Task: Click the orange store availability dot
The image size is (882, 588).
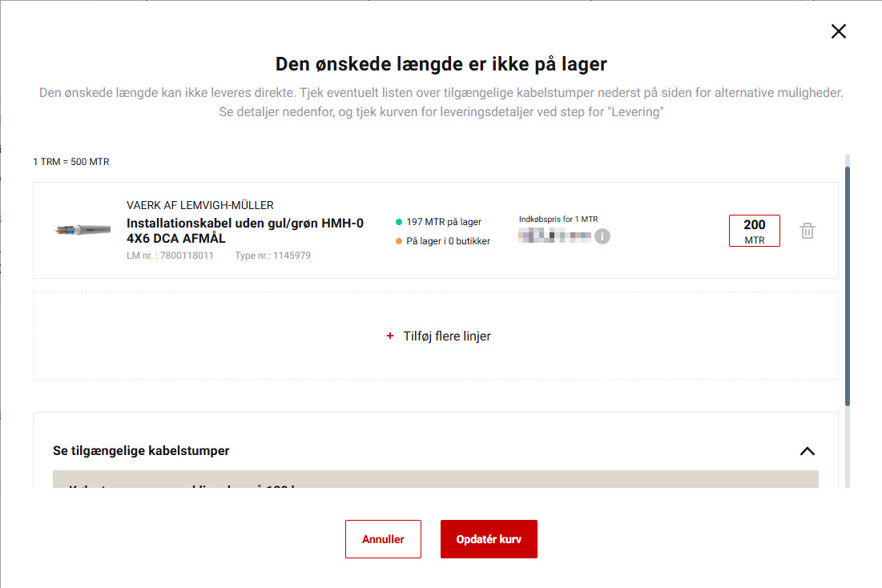Action: pyautogui.click(x=399, y=241)
